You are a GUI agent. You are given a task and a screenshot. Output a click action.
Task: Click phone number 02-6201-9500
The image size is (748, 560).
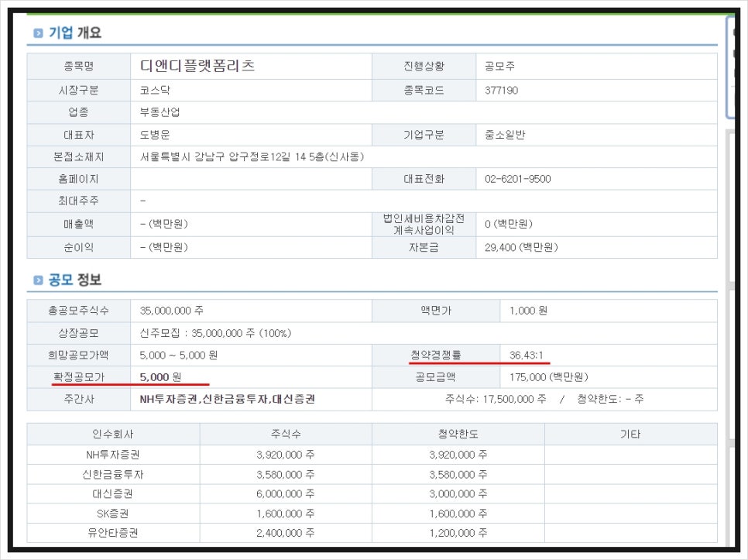point(517,179)
